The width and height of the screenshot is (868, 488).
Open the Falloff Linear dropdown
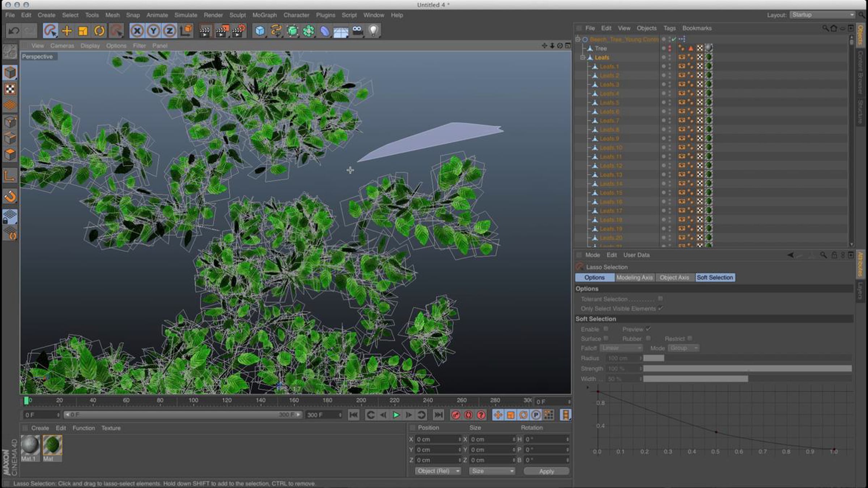coord(621,348)
